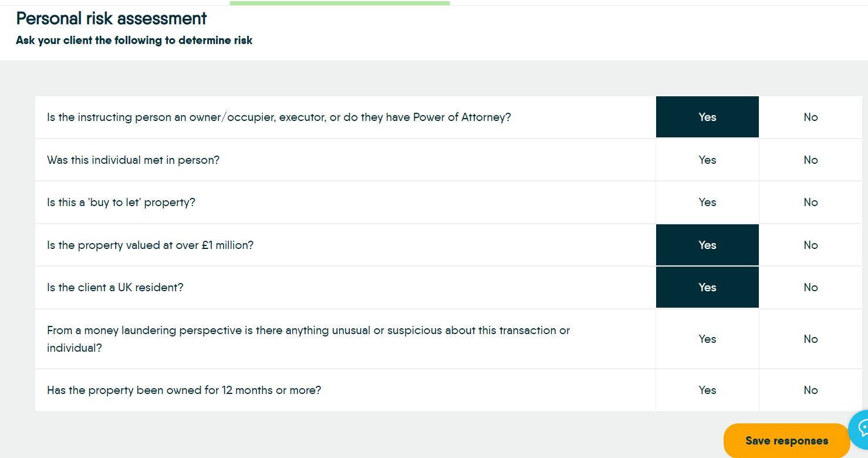Select Yes for owner/occupier or Power of Attorney
The height and width of the screenshot is (458, 868).
click(707, 117)
